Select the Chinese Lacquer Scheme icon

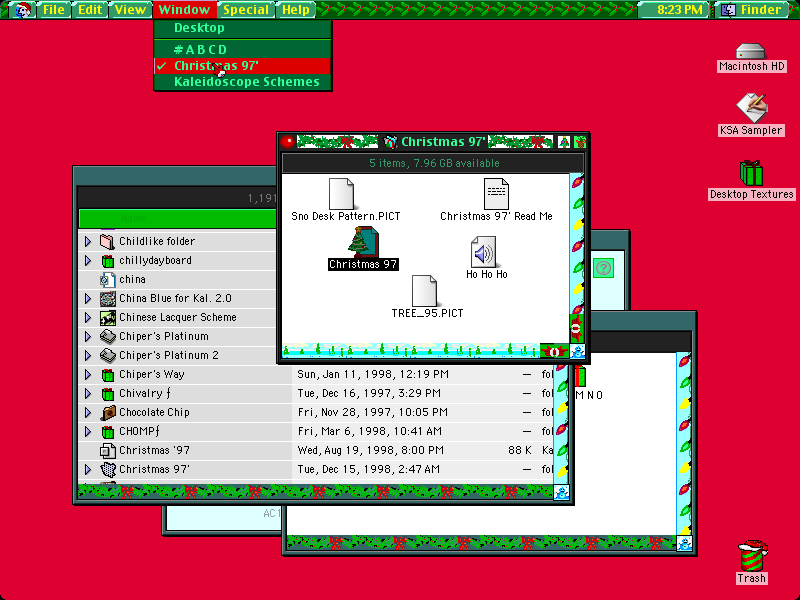(x=107, y=317)
